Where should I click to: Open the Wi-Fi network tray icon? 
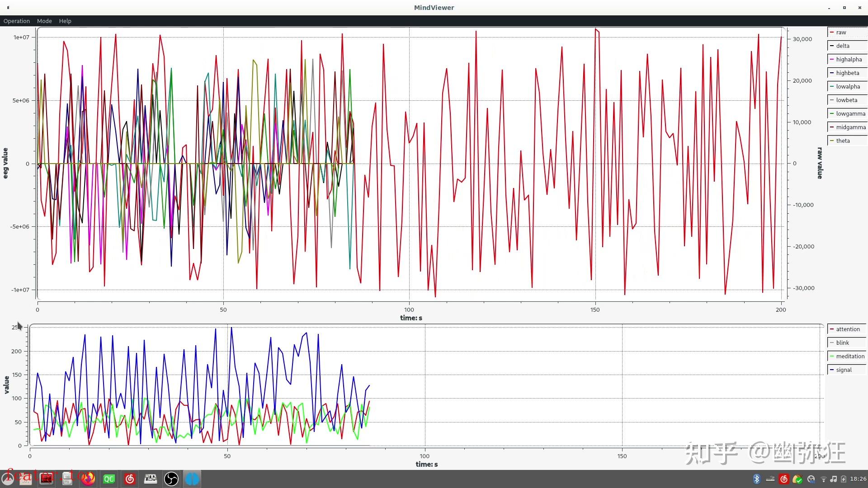pyautogui.click(x=824, y=479)
